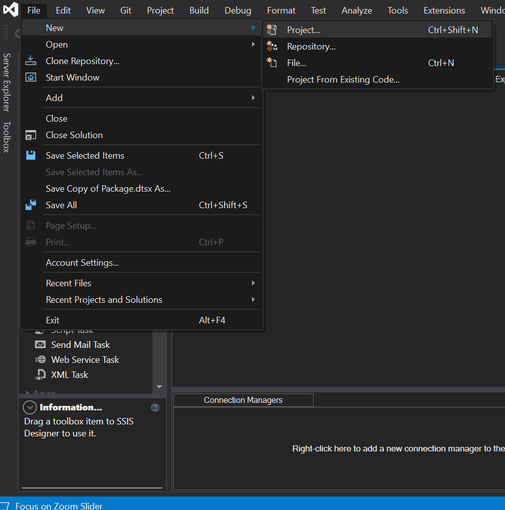Click the Save All icon
505x510 pixels.
point(31,205)
